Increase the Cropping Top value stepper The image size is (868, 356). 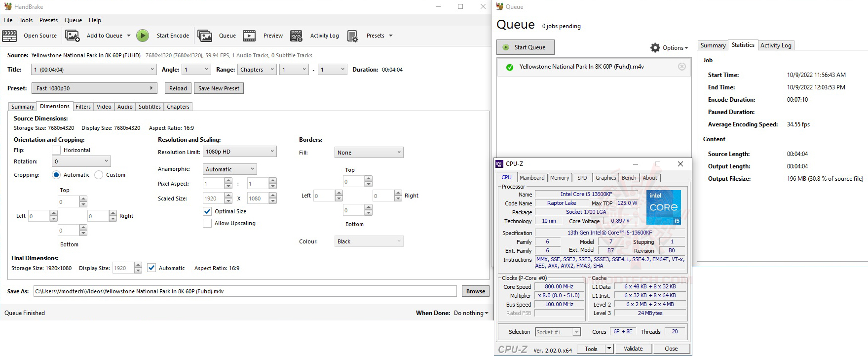point(83,199)
